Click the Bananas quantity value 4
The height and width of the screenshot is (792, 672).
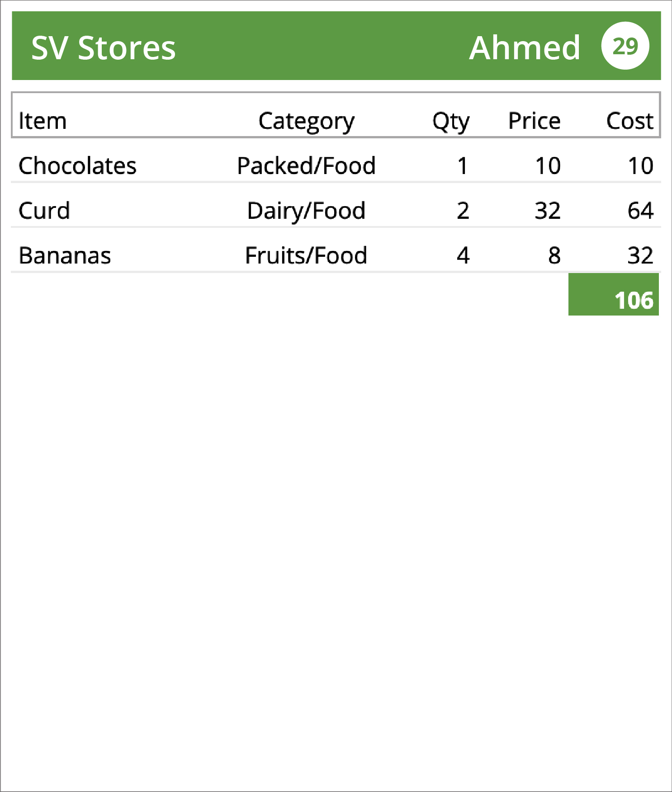pos(463,256)
